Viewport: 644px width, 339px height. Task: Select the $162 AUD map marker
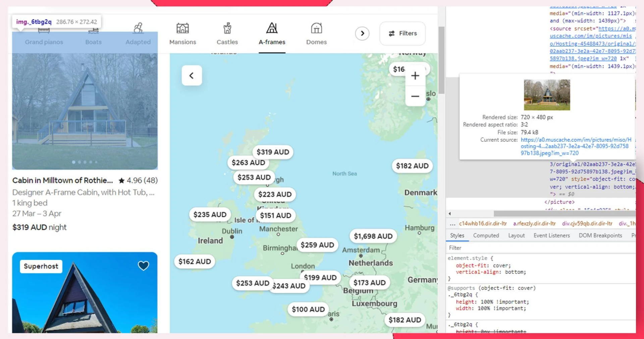[195, 261]
